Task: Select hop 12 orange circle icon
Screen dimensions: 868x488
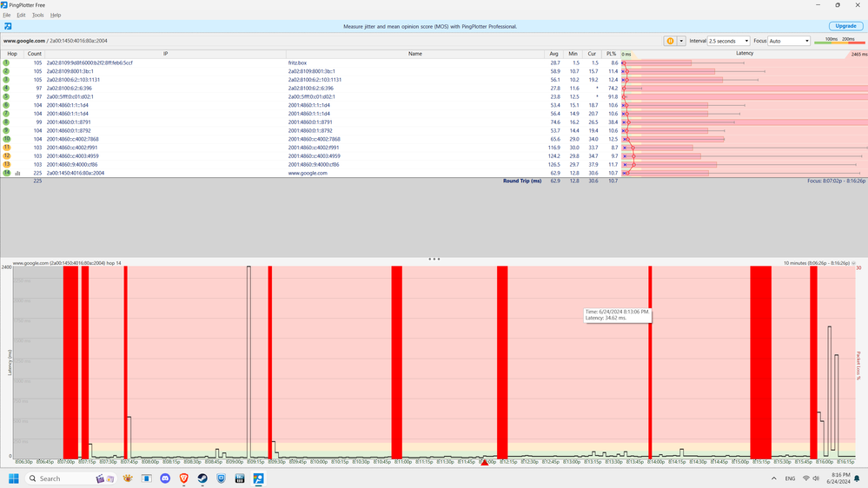Action: coord(6,156)
